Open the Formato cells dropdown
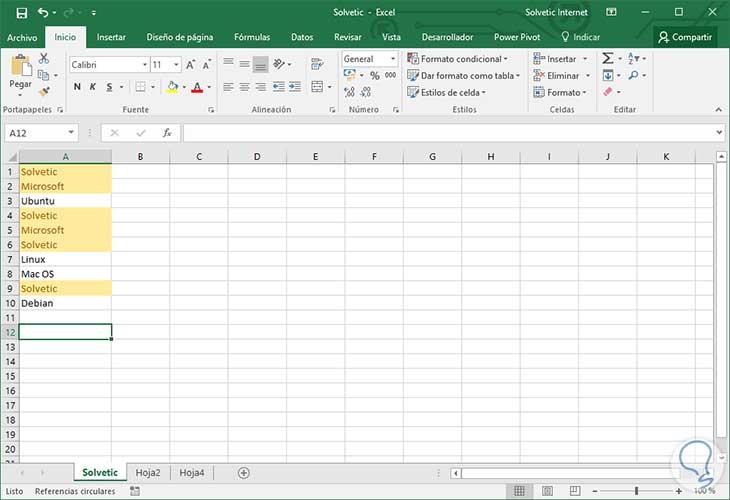 584,92
